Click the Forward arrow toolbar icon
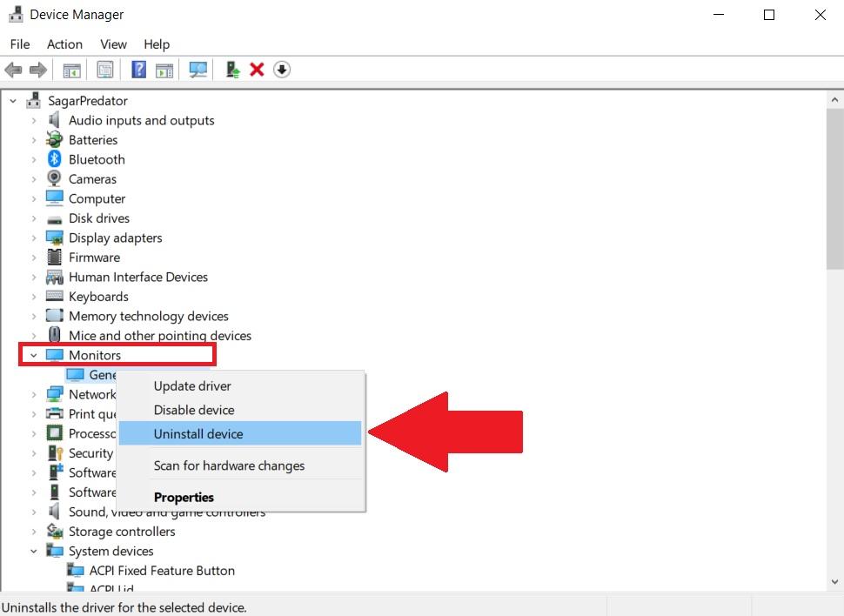Image resolution: width=844 pixels, height=616 pixels. (38, 70)
